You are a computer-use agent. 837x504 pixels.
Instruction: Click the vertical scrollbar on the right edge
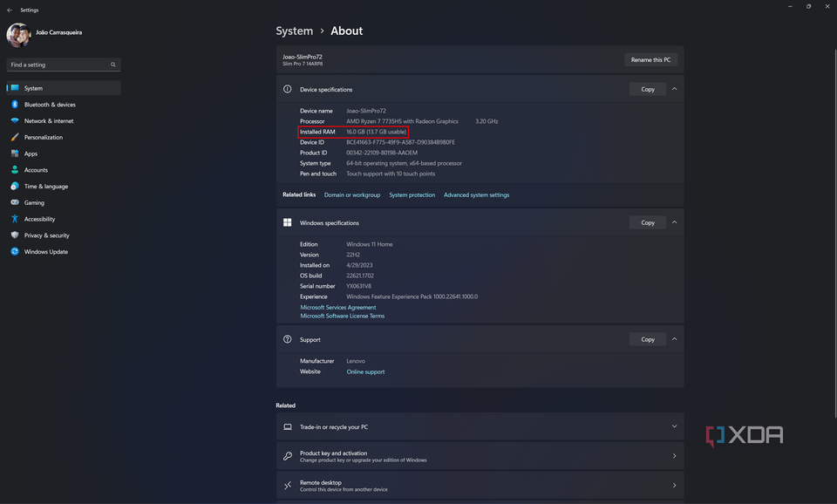click(835, 234)
